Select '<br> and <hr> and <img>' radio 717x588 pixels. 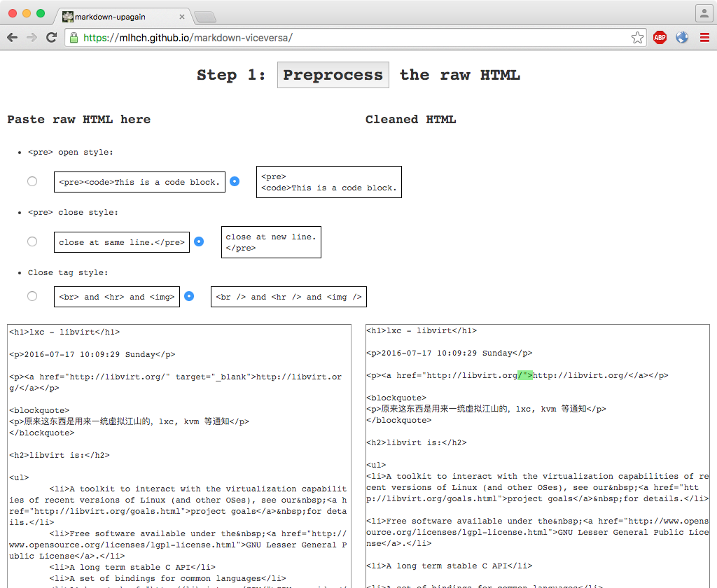(x=32, y=296)
